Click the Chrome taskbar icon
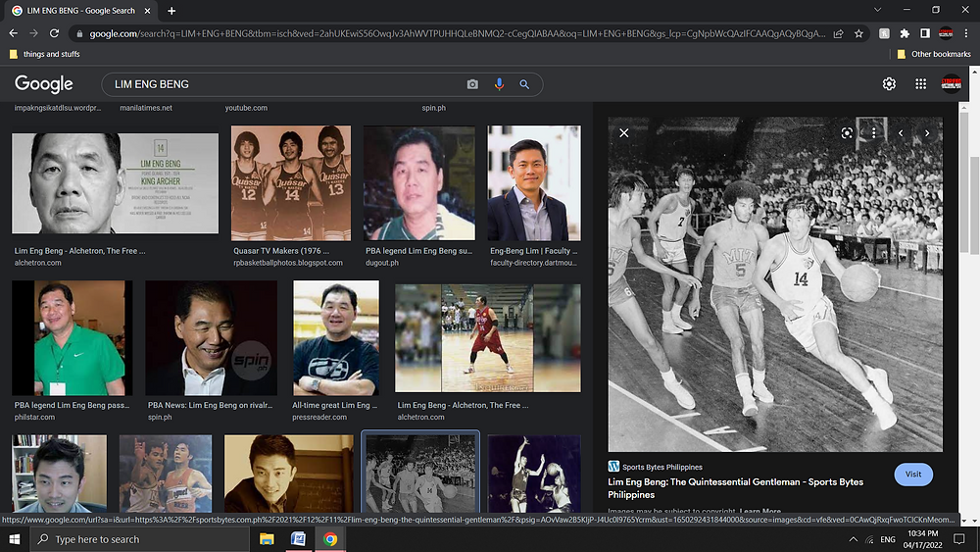 tap(330, 539)
